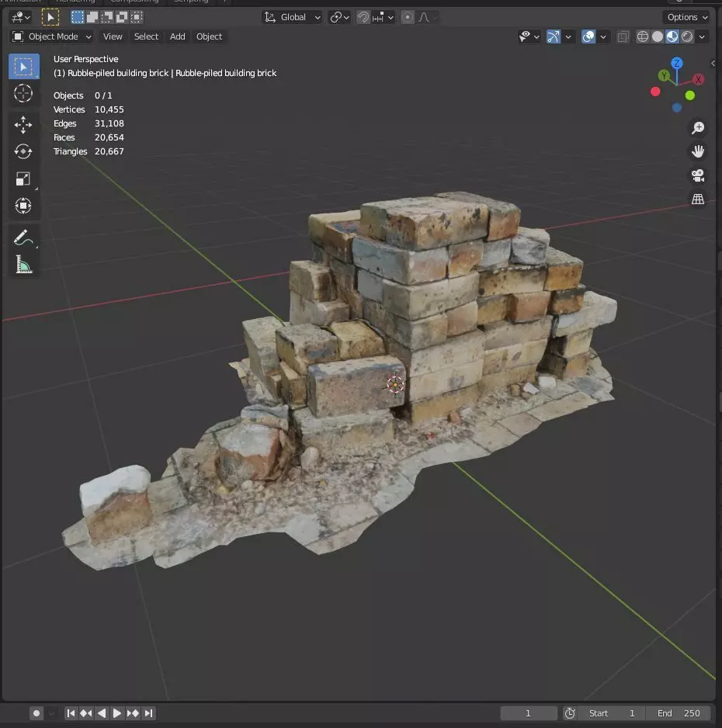Open the Options dropdown
This screenshot has width=722, height=728.
pyautogui.click(x=687, y=17)
